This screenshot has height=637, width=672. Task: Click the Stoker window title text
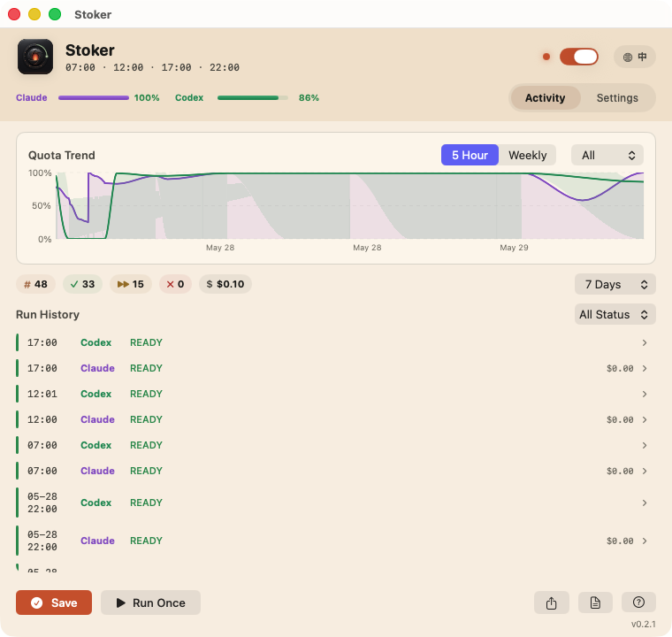tap(93, 14)
